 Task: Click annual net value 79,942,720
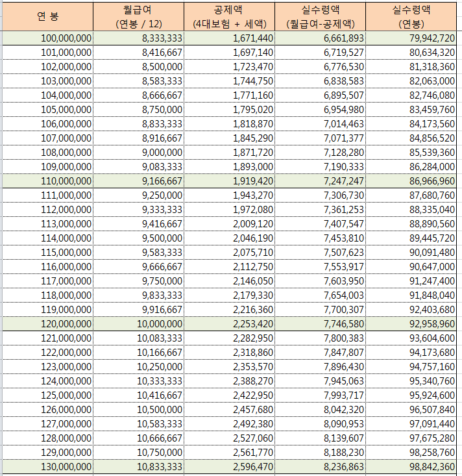pyautogui.click(x=411, y=38)
